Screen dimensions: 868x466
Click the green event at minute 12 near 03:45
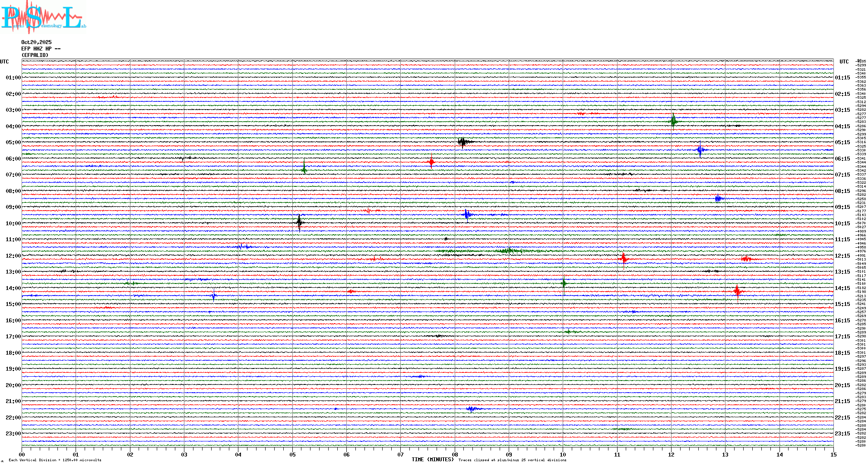point(673,121)
